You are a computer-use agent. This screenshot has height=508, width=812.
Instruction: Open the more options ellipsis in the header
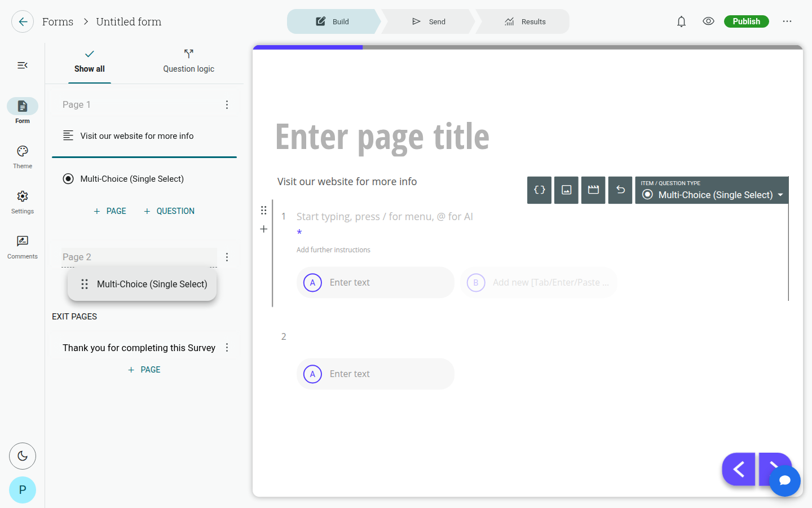[787, 21]
